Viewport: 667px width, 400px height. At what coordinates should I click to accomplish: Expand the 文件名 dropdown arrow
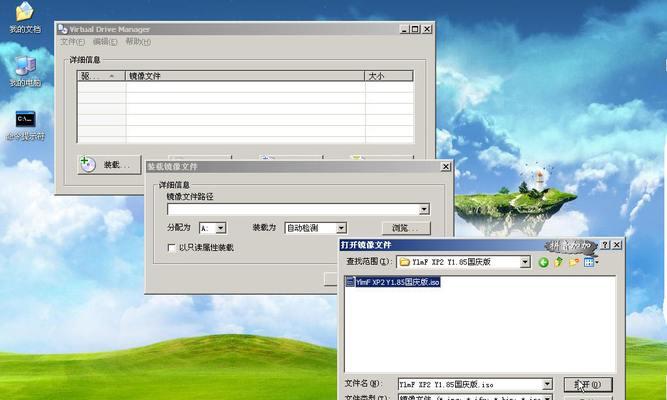tap(547, 385)
